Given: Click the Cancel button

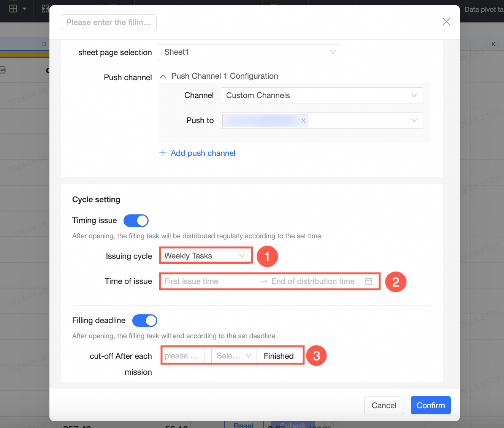Looking at the screenshot, I should (x=384, y=405).
